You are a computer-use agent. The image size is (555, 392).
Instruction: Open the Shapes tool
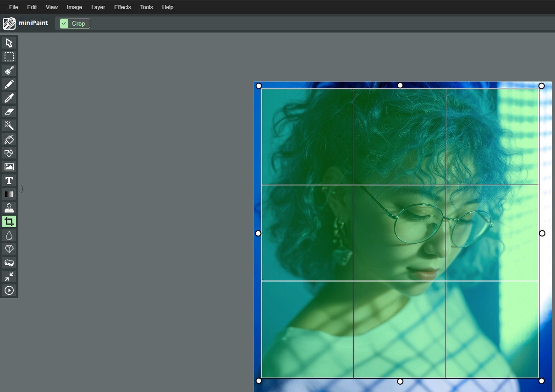(x=9, y=153)
